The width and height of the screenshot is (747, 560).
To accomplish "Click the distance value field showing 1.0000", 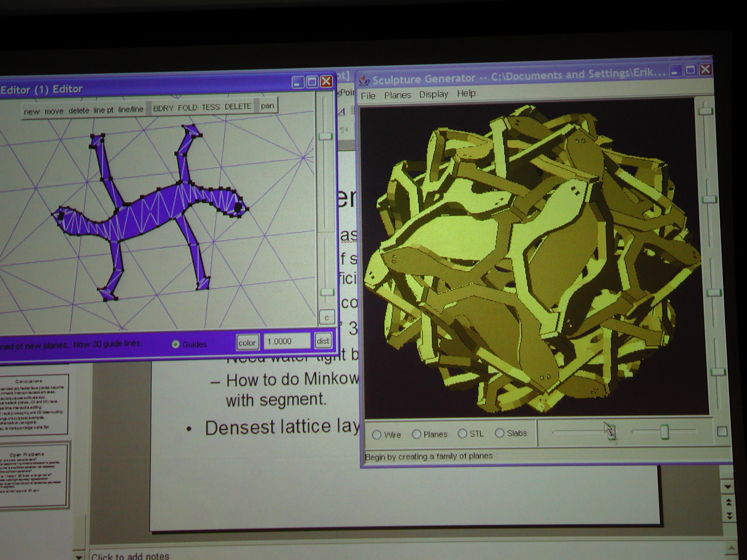I will [287, 342].
